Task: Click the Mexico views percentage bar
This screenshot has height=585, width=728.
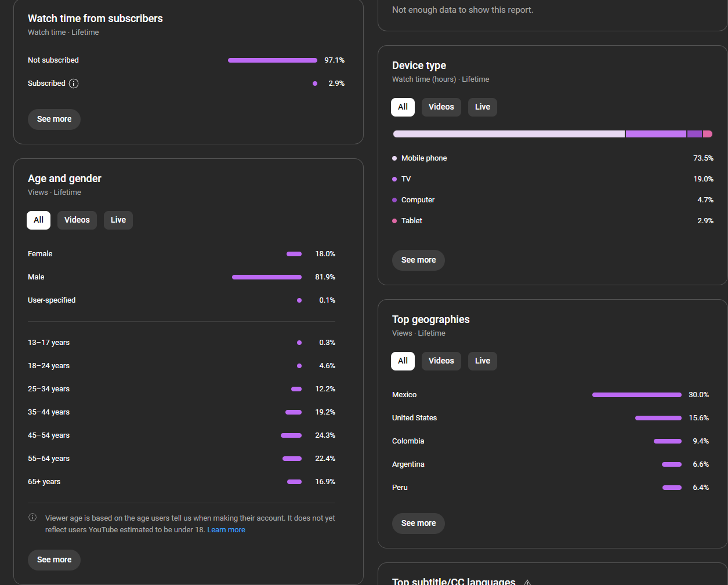Action: coord(636,395)
